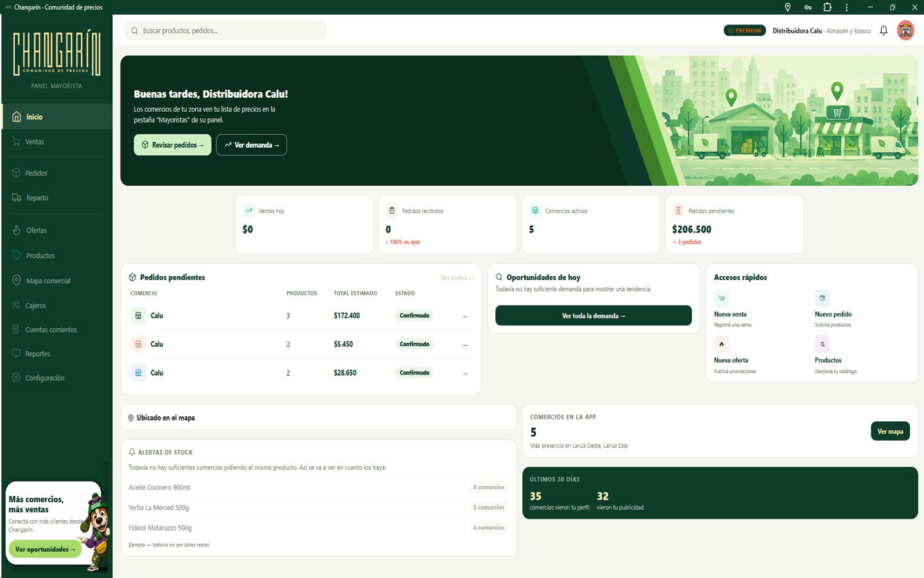Click the PREMIUM badge

745,30
